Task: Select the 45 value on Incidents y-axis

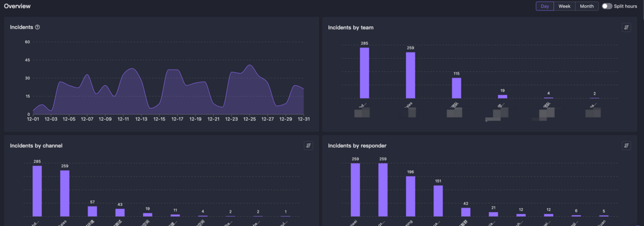Action: [28, 60]
